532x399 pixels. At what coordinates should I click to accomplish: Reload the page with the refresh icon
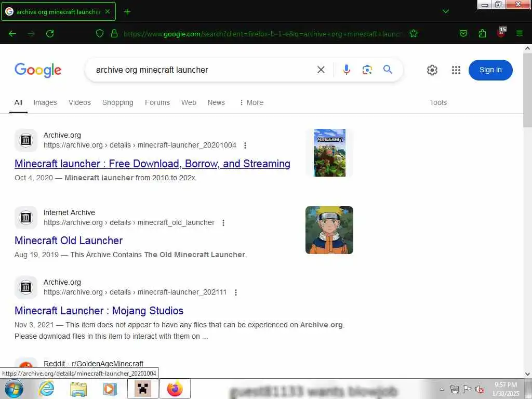[x=50, y=34]
